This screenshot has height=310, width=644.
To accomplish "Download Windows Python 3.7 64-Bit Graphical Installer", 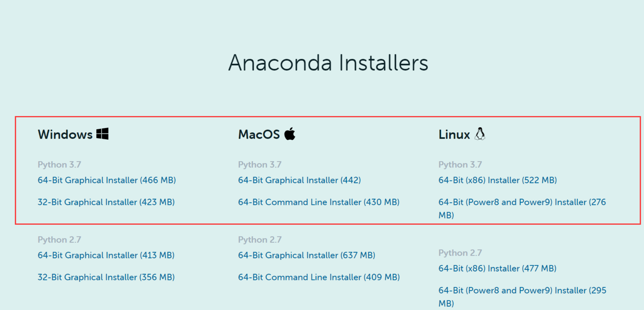I will tap(107, 180).
